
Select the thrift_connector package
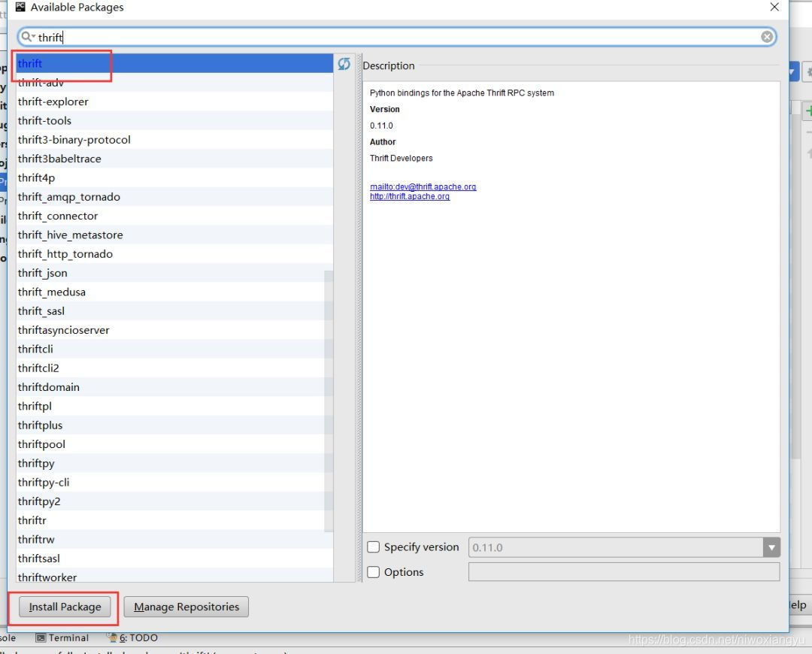pos(174,216)
